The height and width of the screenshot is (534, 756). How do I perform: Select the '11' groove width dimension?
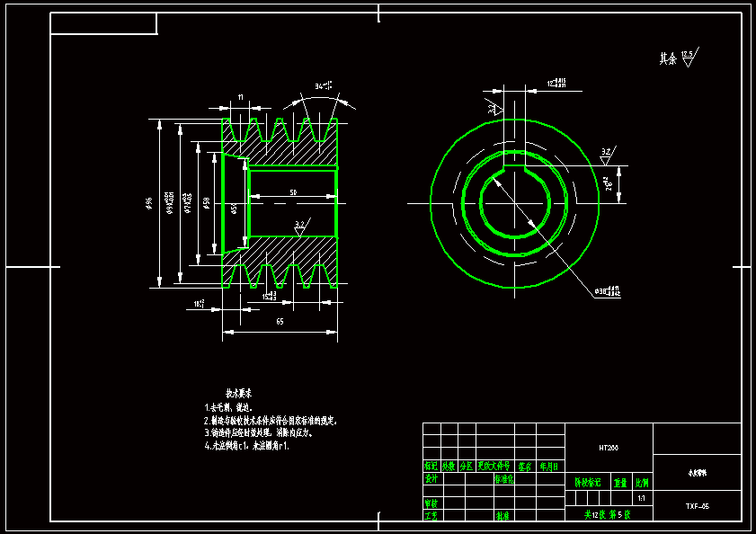[x=241, y=97]
